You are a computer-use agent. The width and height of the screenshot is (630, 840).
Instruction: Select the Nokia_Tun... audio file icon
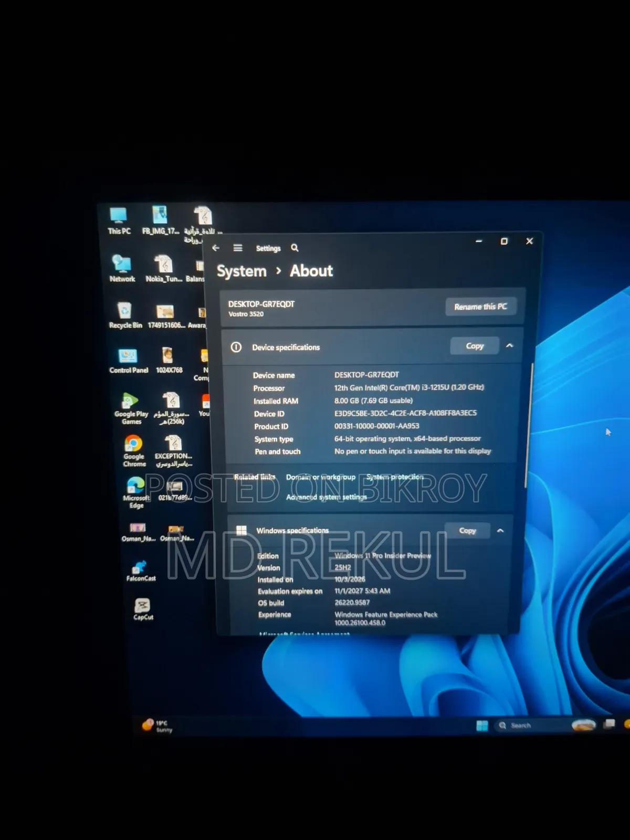[x=164, y=268]
